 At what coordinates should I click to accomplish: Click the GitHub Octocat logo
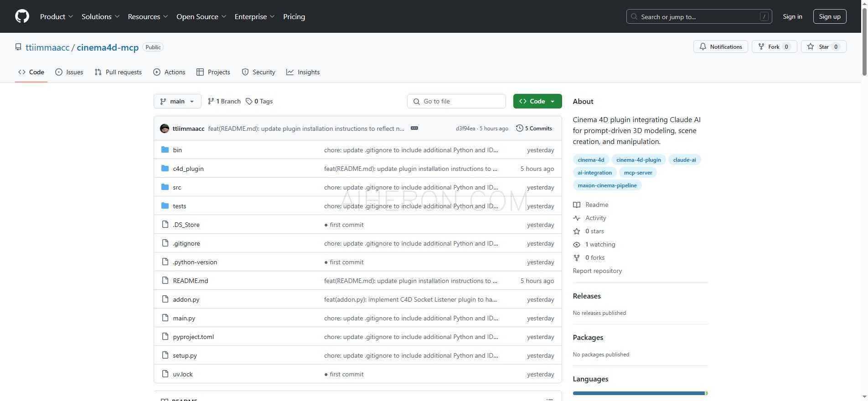(x=22, y=16)
